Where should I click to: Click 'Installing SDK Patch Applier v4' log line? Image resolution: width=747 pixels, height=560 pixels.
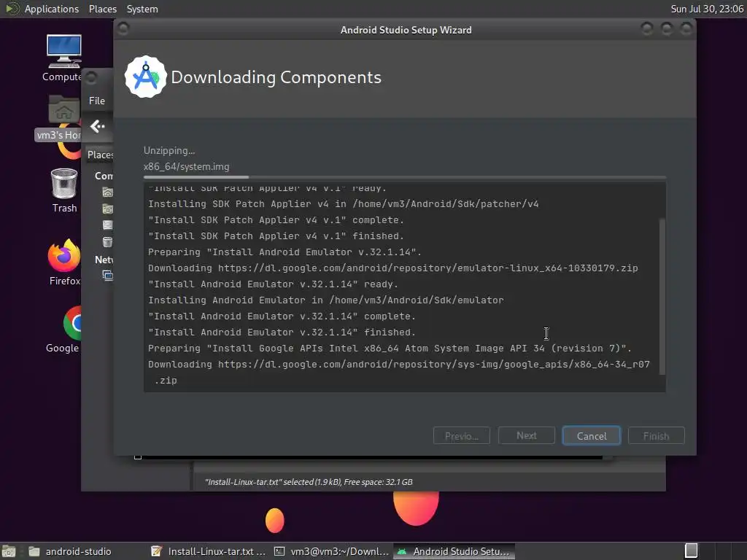tap(344, 204)
